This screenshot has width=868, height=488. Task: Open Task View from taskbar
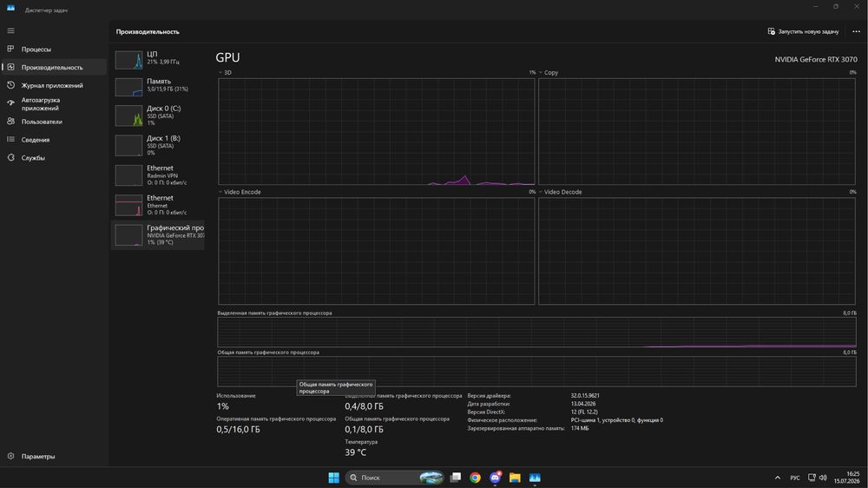coord(456,478)
